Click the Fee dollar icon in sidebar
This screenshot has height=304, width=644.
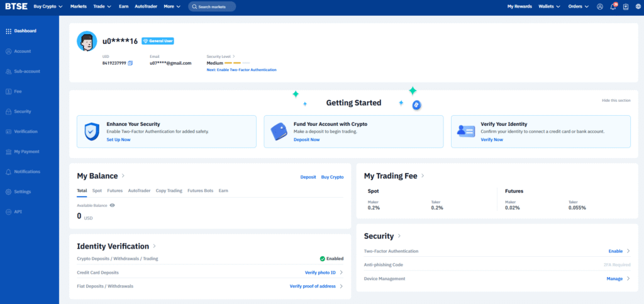pos(8,92)
